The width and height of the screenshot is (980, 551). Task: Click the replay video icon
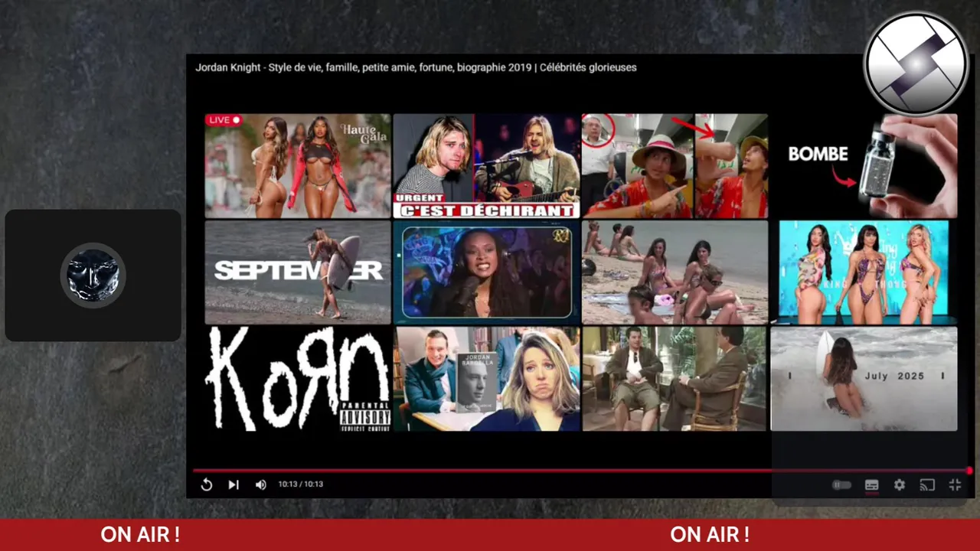pyautogui.click(x=207, y=484)
